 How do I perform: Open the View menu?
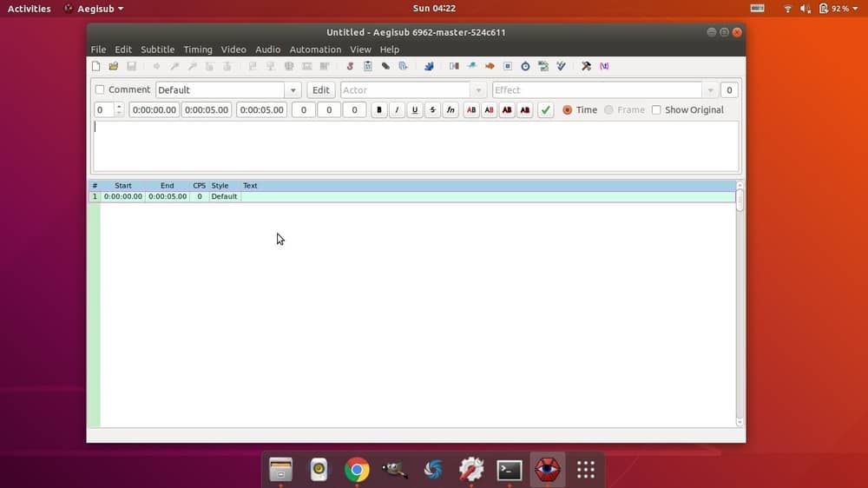[x=360, y=49]
